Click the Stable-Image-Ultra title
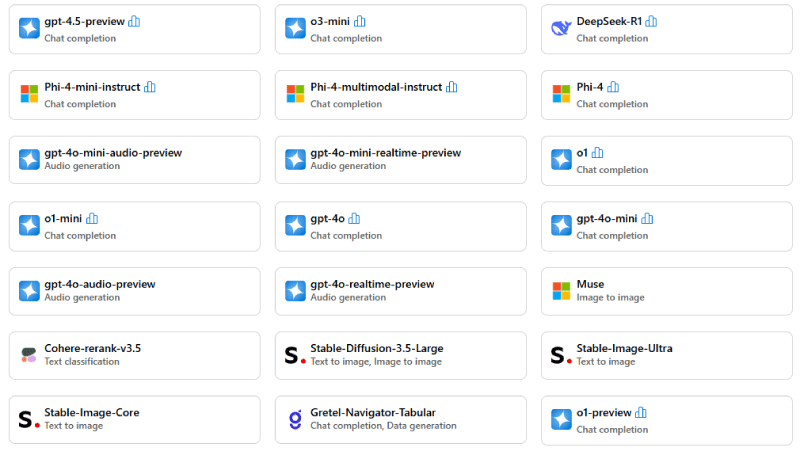Image resolution: width=800 pixels, height=450 pixels. [x=624, y=348]
